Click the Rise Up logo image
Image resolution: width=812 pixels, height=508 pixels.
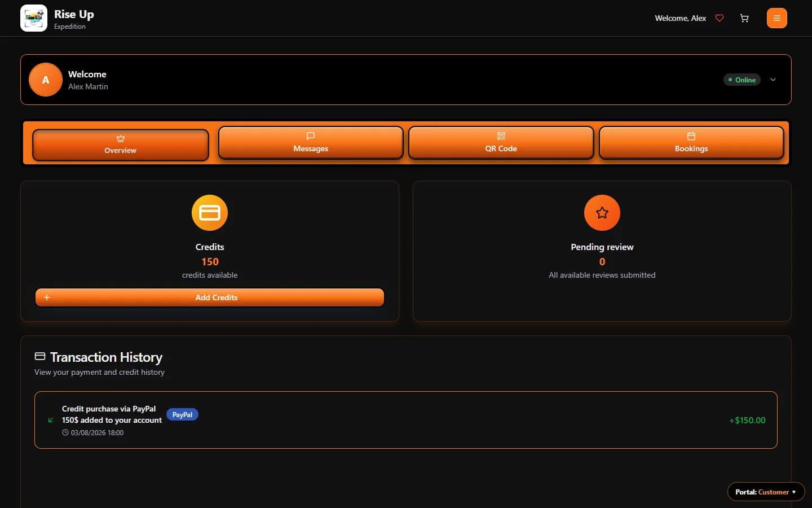(34, 18)
